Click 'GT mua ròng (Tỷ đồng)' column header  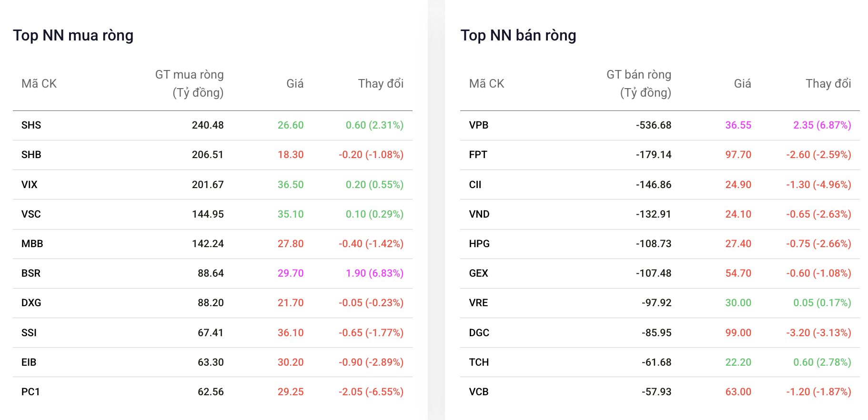[x=189, y=84]
